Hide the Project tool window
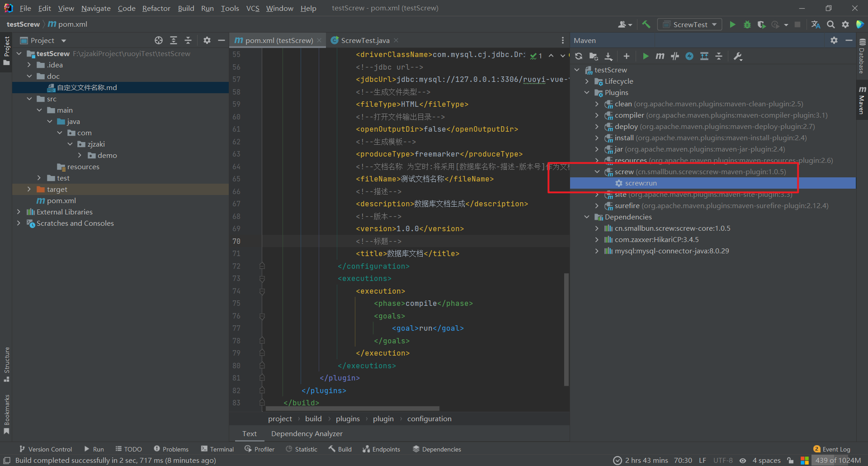Viewport: 868px width, 466px height. [222, 40]
